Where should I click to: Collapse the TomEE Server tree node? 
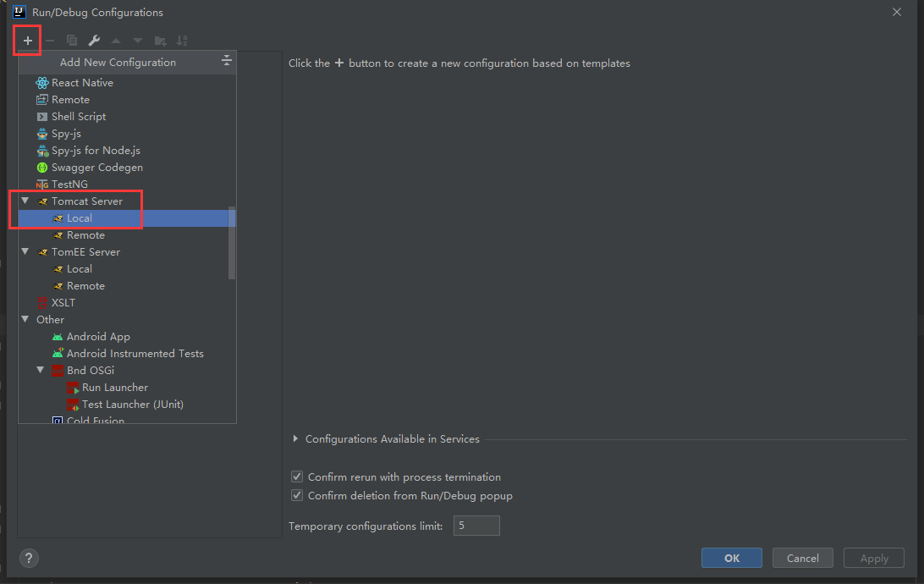25,251
